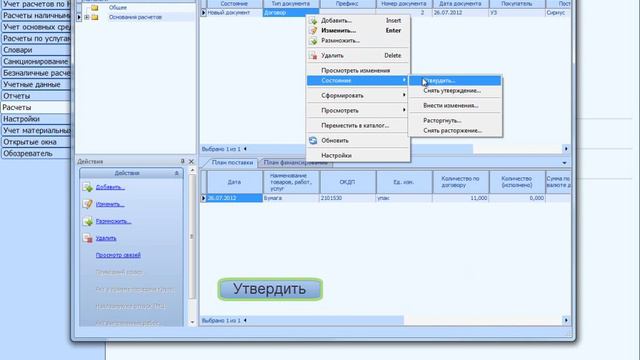Screen dimensions: 640x360
Task: Select the 11,000 quantity cell
Action: 460,198
